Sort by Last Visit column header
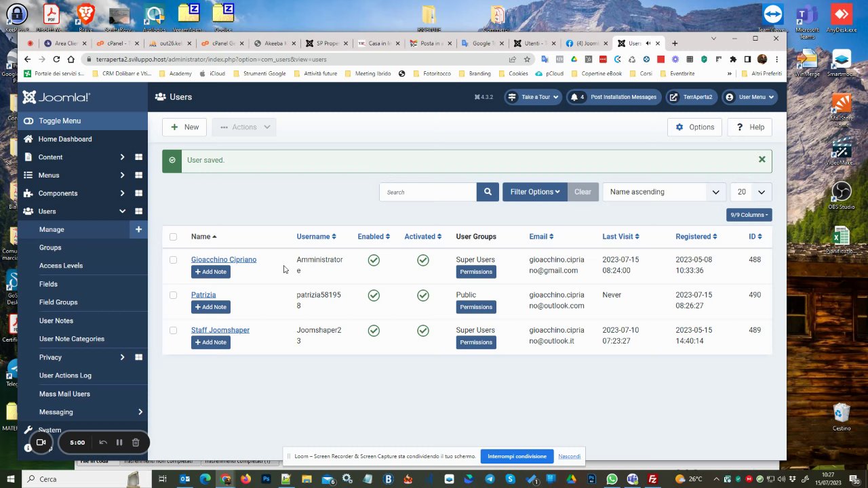The image size is (868, 488). (620, 237)
